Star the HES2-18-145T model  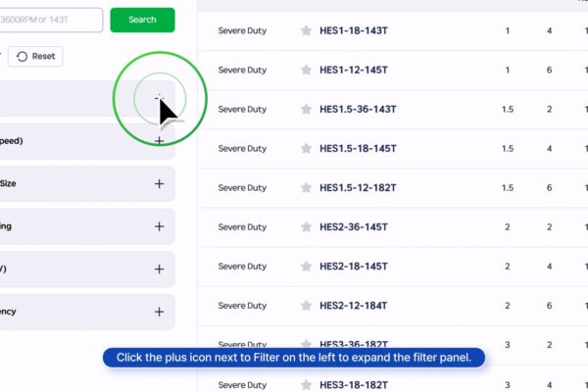[306, 267]
